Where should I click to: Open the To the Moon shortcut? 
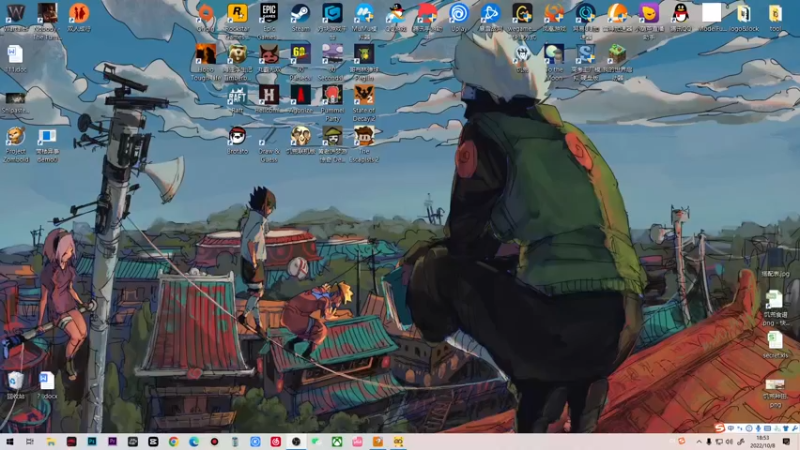(x=554, y=54)
